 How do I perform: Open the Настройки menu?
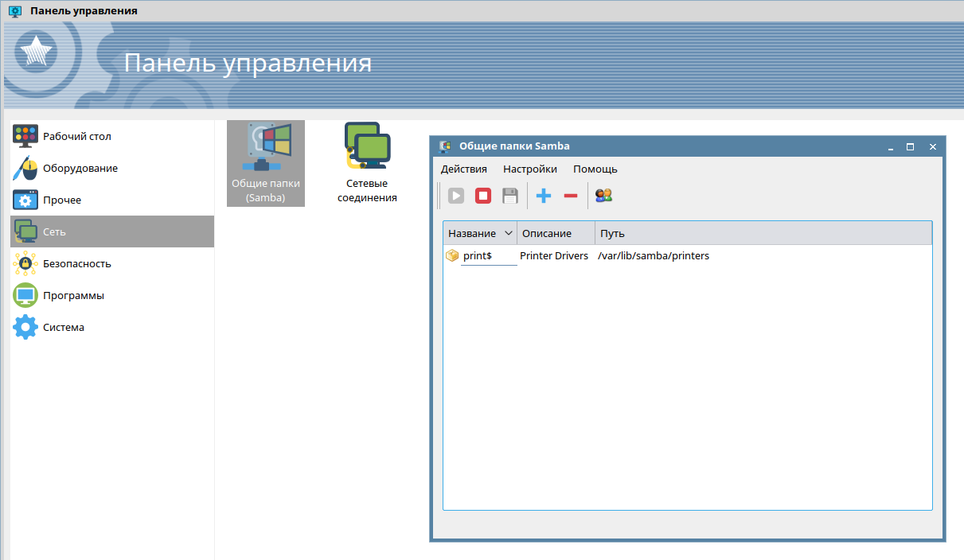point(530,169)
